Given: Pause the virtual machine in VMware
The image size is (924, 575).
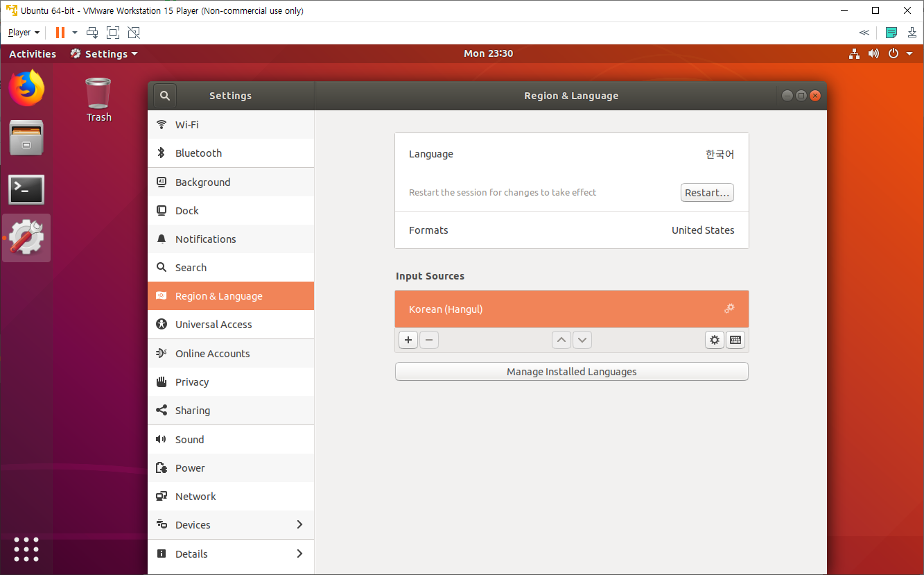Looking at the screenshot, I should [60, 32].
